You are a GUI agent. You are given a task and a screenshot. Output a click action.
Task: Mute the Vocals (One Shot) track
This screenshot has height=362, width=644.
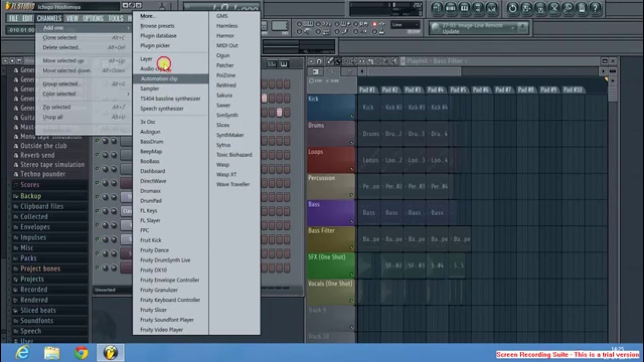pos(352,301)
